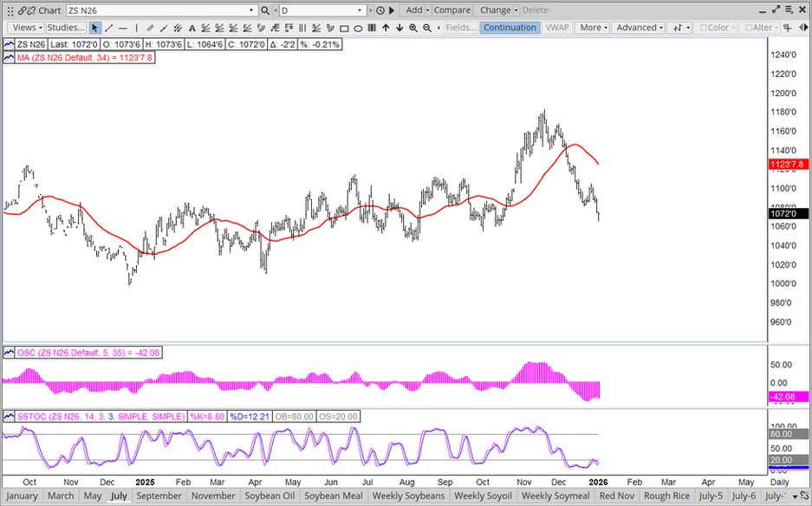Click the OSC study legend icon
Viewport: 812px width, 506px height.
click(x=9, y=353)
